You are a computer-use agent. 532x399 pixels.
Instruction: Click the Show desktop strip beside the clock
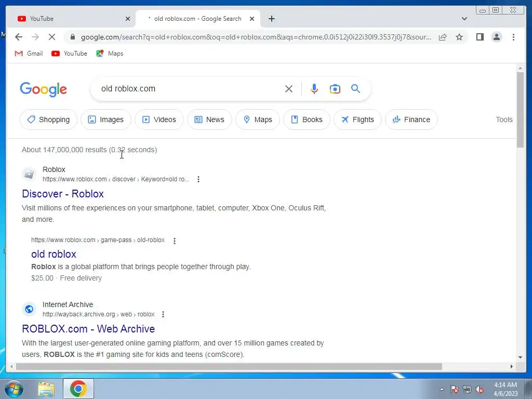(528, 389)
